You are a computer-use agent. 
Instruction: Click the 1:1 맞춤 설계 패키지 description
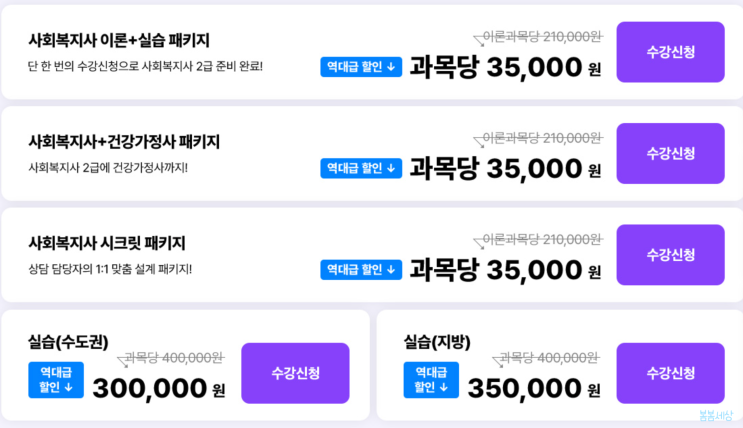point(110,269)
